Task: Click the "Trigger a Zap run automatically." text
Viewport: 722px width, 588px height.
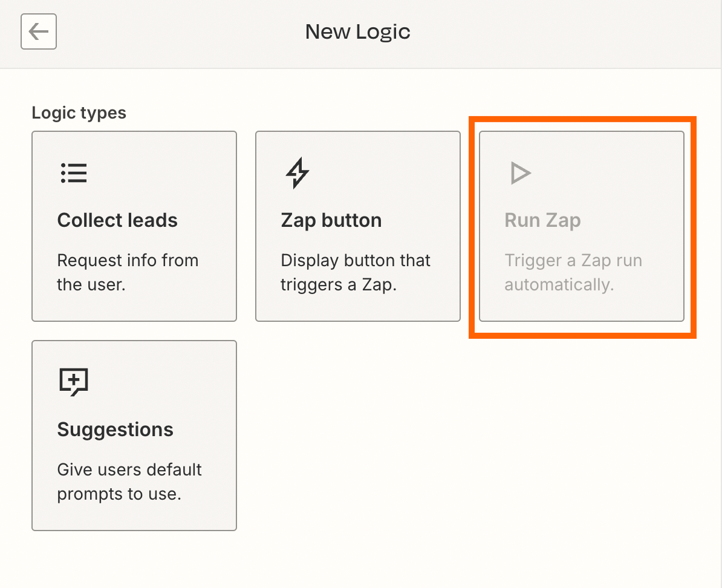Action: [573, 272]
